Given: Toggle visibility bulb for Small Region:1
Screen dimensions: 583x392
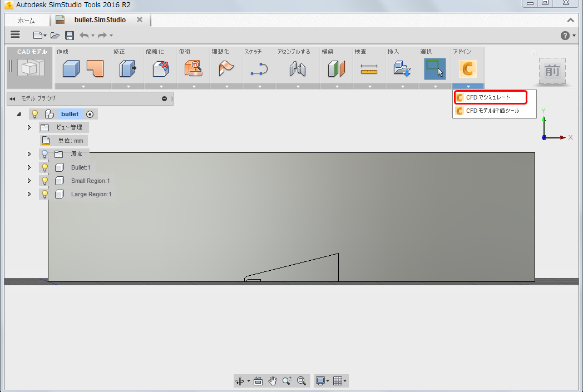Looking at the screenshot, I should click(45, 181).
